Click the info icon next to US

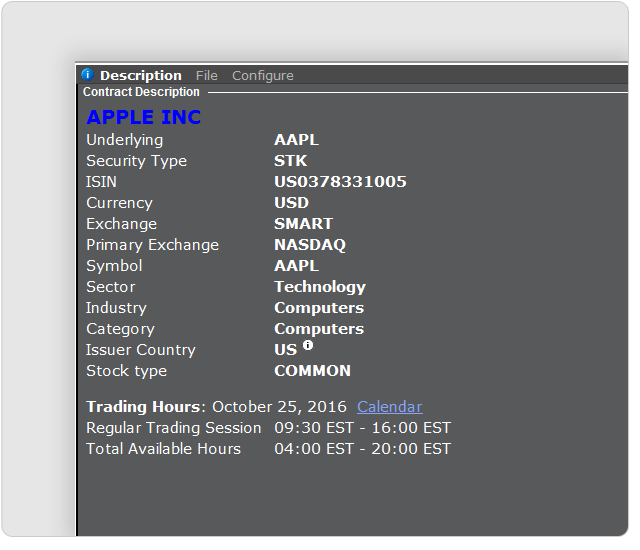(x=308, y=345)
